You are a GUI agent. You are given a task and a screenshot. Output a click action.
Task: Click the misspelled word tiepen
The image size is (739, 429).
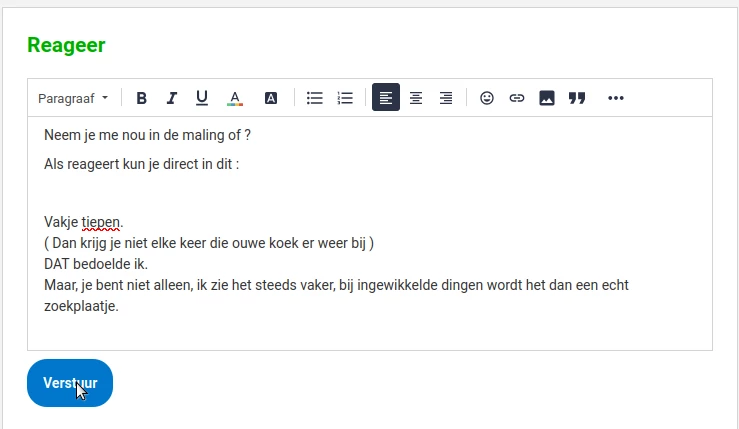tap(101, 222)
